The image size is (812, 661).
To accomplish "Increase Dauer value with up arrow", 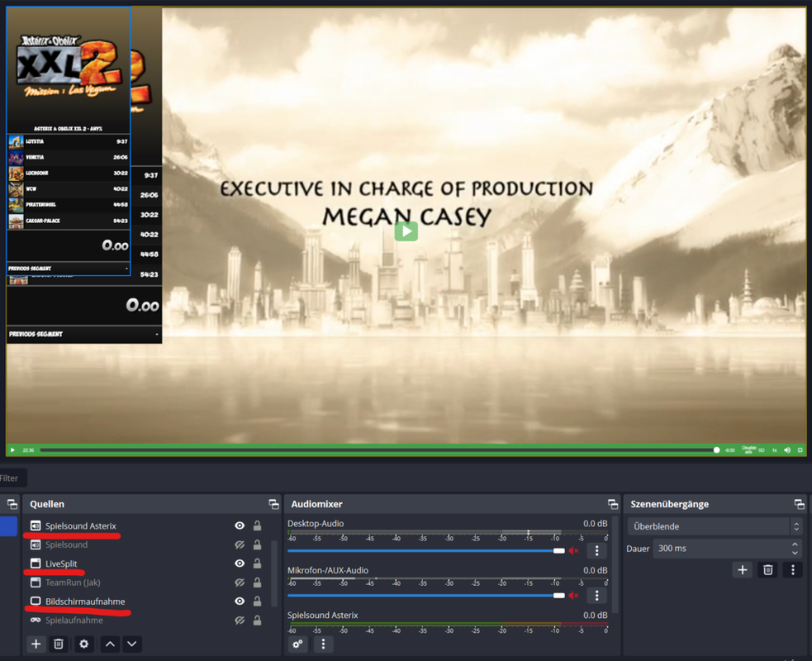I will point(795,544).
